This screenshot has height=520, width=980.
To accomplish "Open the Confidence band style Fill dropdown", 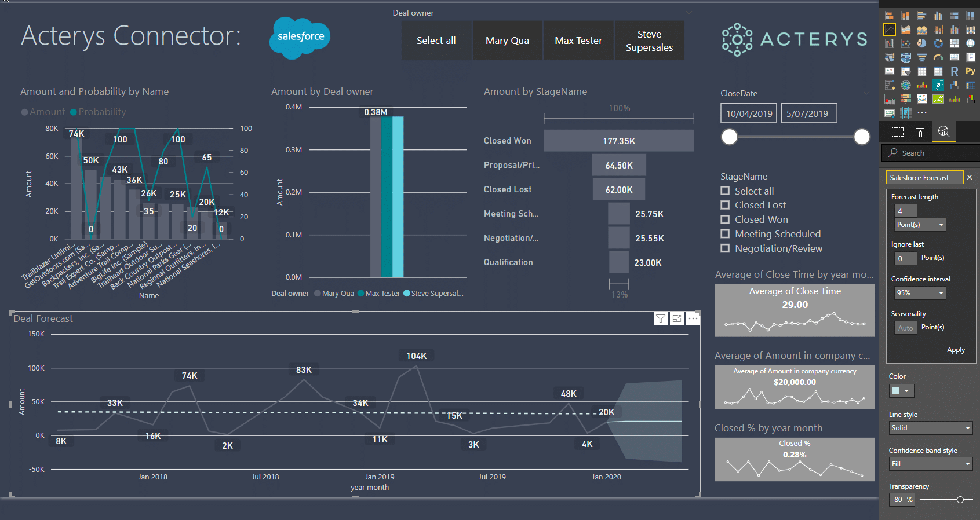I will click(x=931, y=464).
